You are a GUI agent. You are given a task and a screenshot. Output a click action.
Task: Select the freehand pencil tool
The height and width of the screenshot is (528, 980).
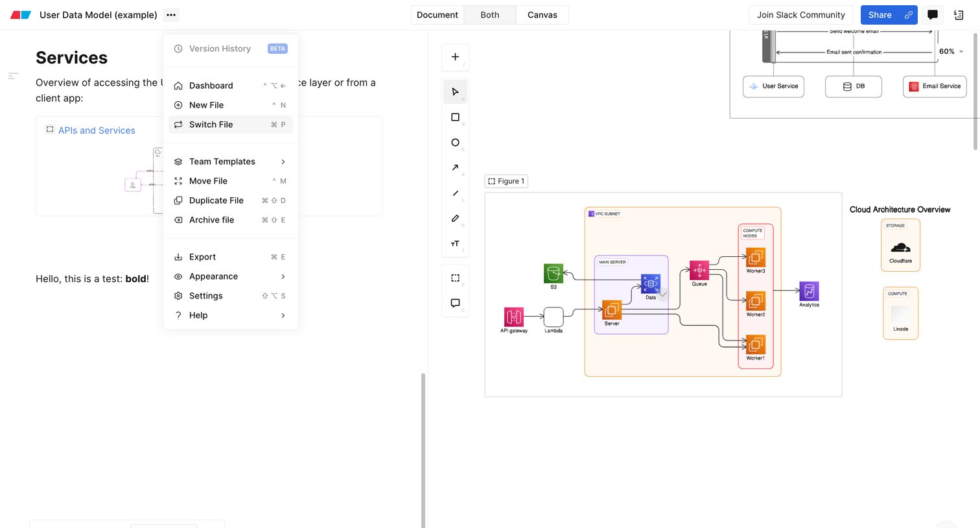[x=455, y=219]
